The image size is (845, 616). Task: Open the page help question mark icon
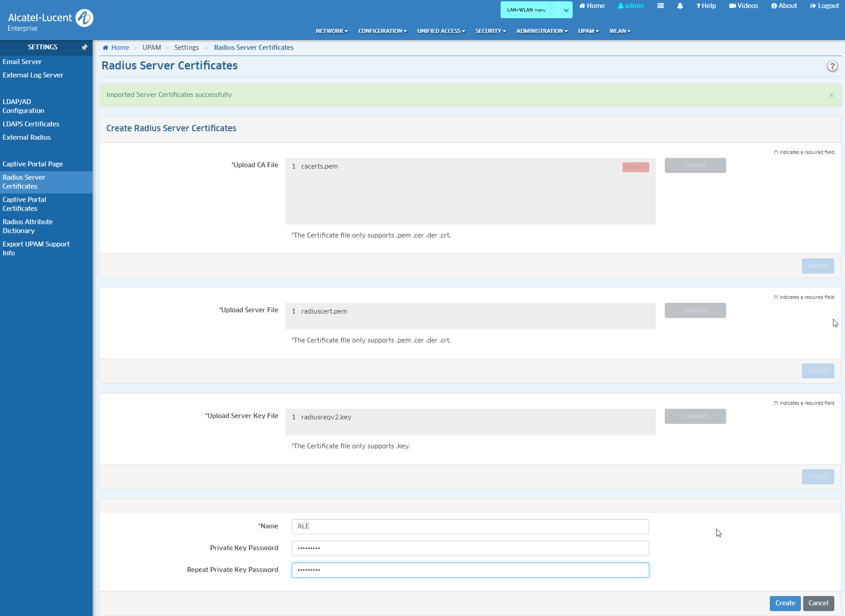(832, 66)
